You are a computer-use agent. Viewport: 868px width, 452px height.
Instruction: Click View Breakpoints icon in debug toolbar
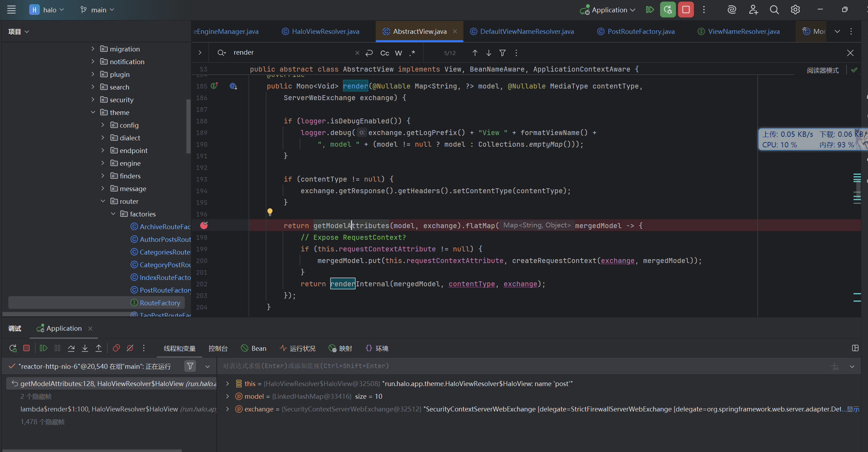[116, 348]
